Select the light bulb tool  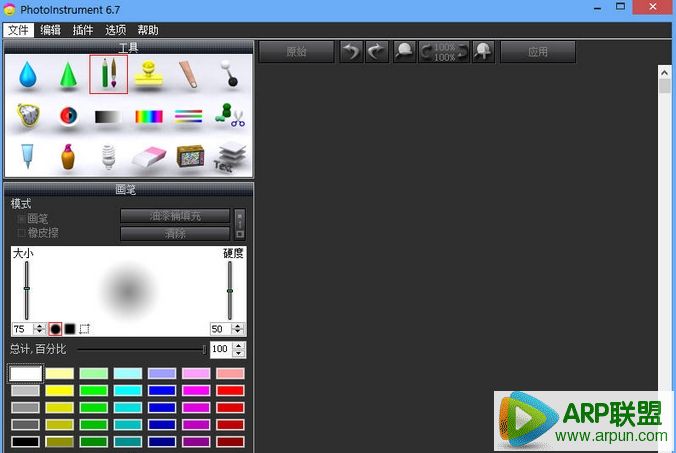[108, 156]
